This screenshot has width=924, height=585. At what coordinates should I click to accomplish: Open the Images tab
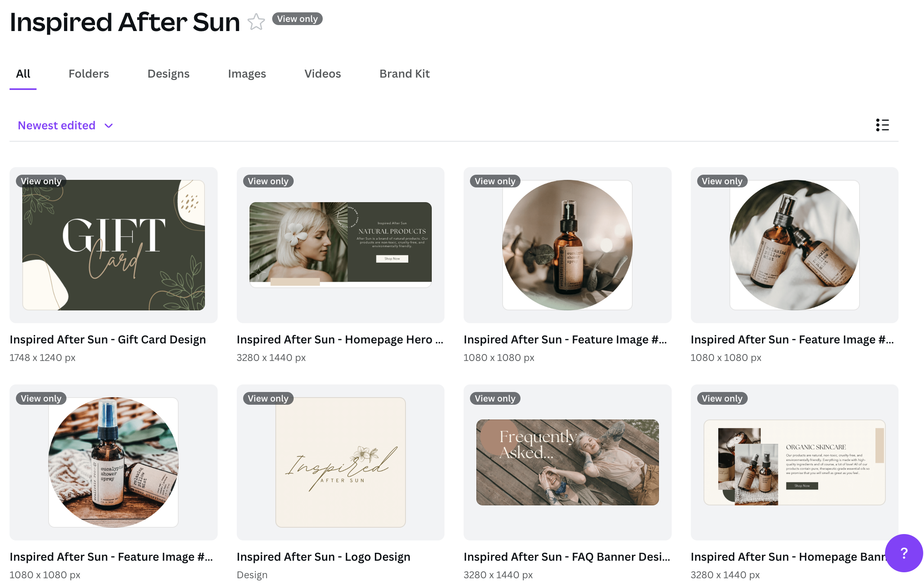[x=247, y=74]
